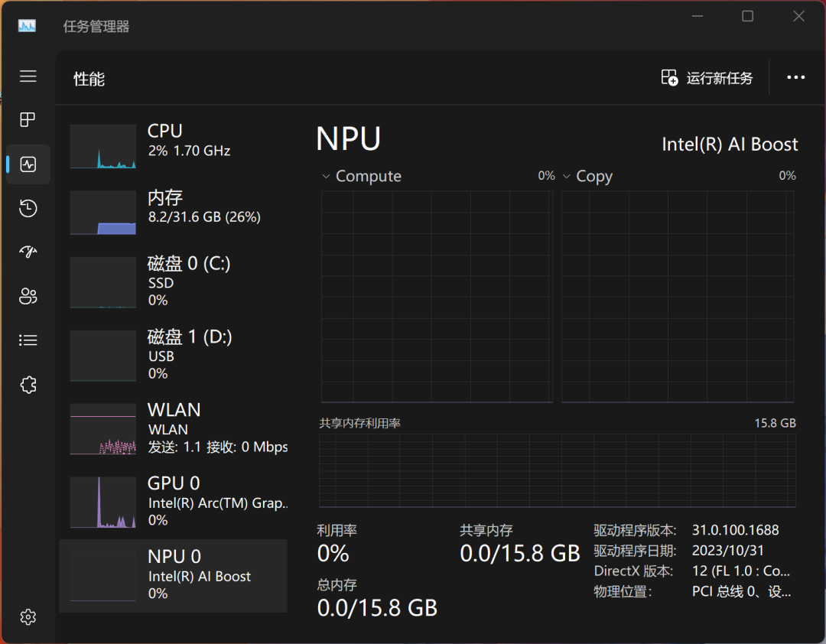This screenshot has width=826, height=644.
Task: Select GPU 0 Intel Arc entry
Action: 174,502
